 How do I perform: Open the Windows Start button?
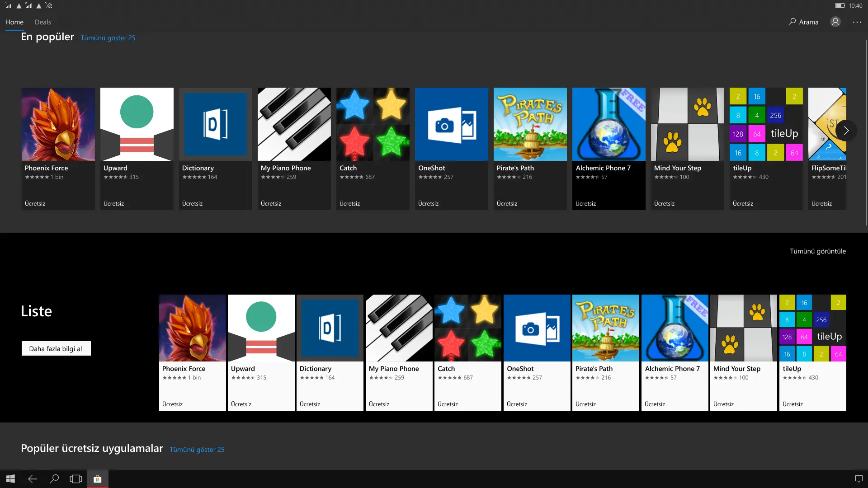coord(11,479)
